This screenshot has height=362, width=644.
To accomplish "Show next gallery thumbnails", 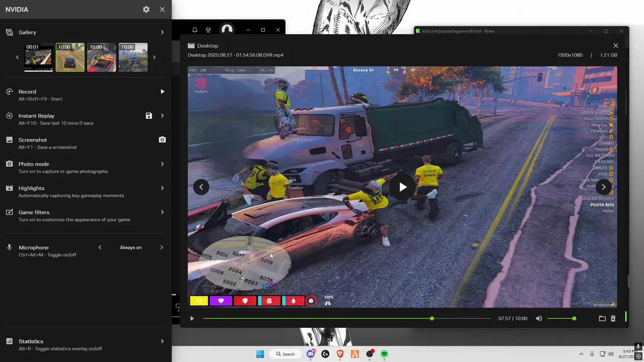I will pos(154,57).
